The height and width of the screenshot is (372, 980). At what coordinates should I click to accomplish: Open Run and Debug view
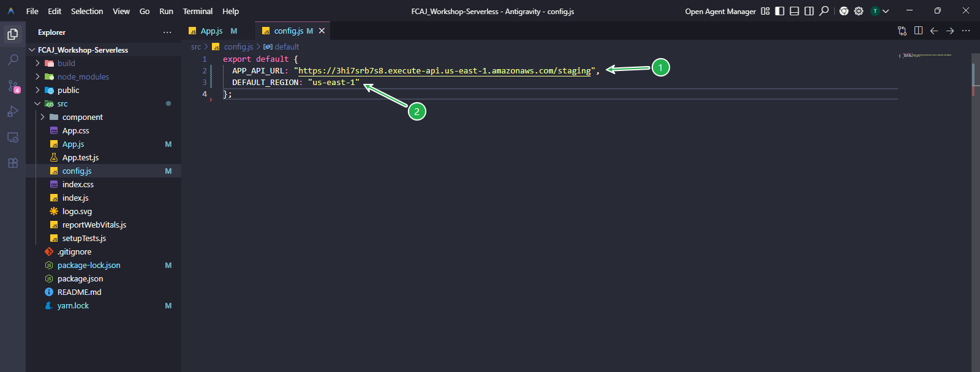click(x=13, y=111)
